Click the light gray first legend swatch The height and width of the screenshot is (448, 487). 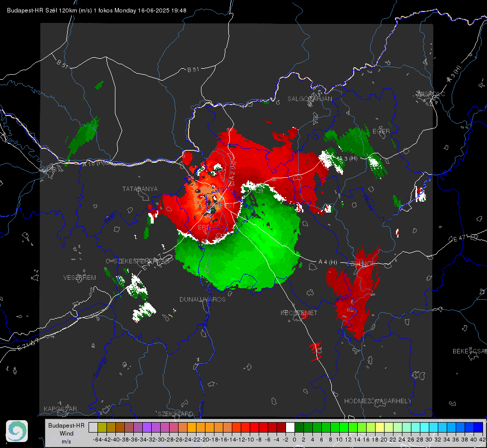click(x=93, y=427)
